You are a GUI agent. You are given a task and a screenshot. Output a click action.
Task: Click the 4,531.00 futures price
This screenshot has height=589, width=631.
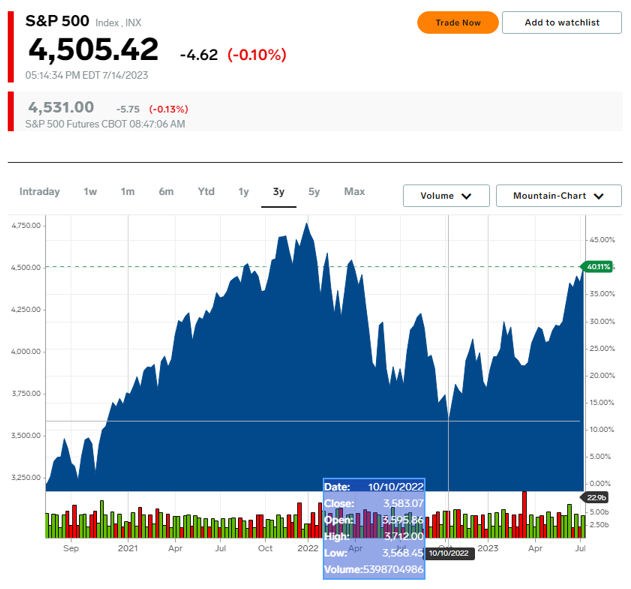coord(61,107)
